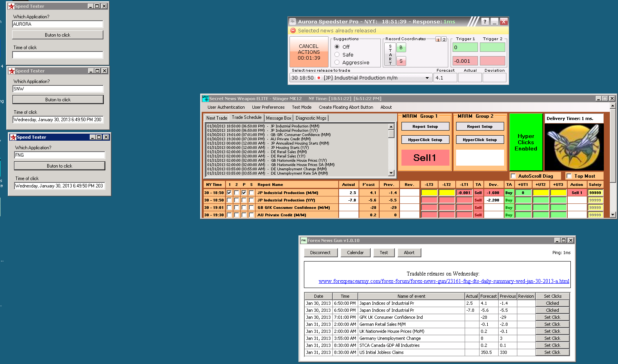
Task: Click star icon of the SNW Speed Tester window
Action: pyautogui.click(x=12, y=71)
